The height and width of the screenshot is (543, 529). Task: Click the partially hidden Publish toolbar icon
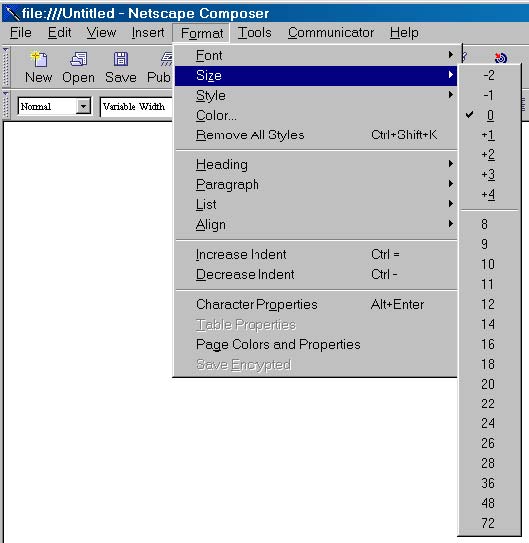[166, 59]
